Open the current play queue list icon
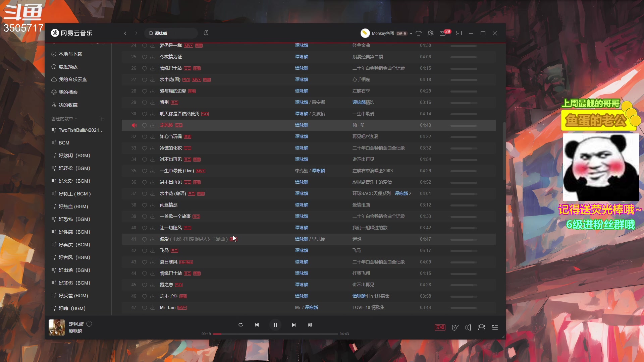Viewport: 644px width, 362px height. [495, 327]
